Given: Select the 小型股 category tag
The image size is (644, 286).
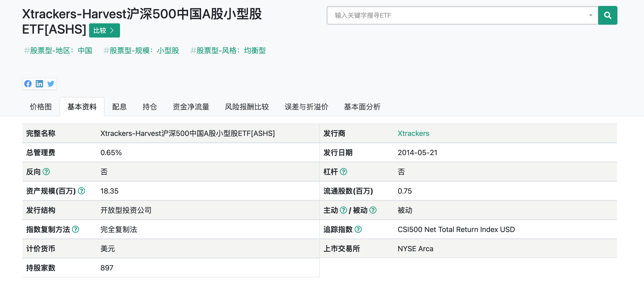Looking at the screenshot, I should [168, 51].
